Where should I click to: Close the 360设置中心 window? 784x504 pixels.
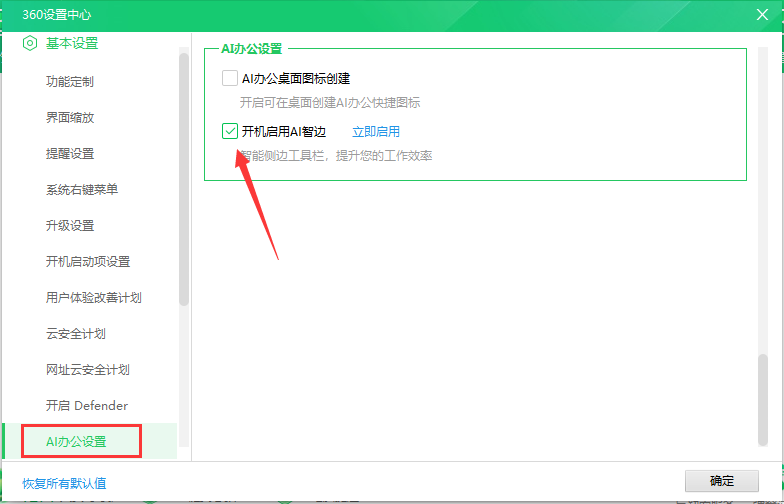(762, 14)
